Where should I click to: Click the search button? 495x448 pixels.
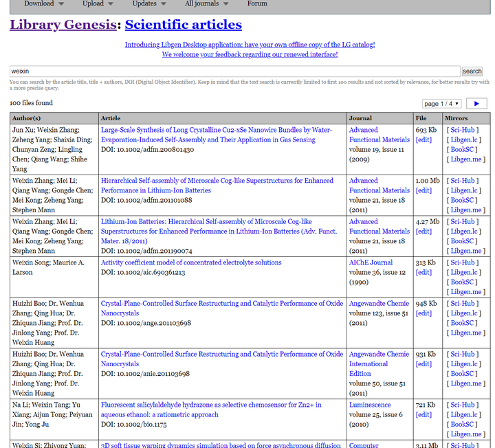coord(472,71)
